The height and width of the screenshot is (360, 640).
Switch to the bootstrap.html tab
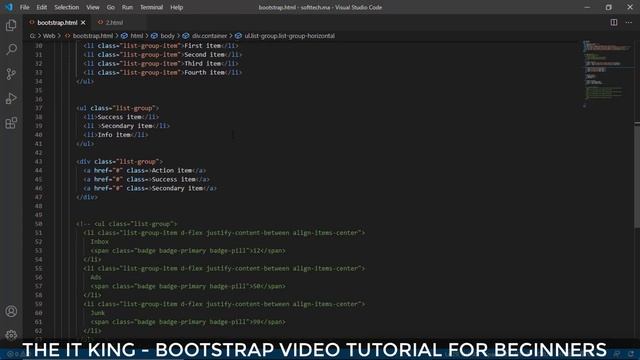click(x=57, y=22)
